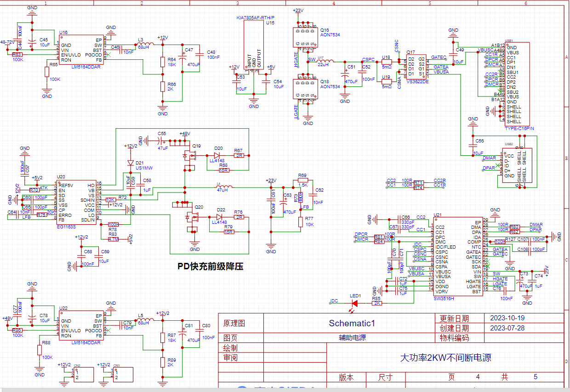Image resolution: width=570 pixels, height=392 pixels.
Task: Click the R87 resistor designator
Action: pyautogui.click(x=171, y=335)
